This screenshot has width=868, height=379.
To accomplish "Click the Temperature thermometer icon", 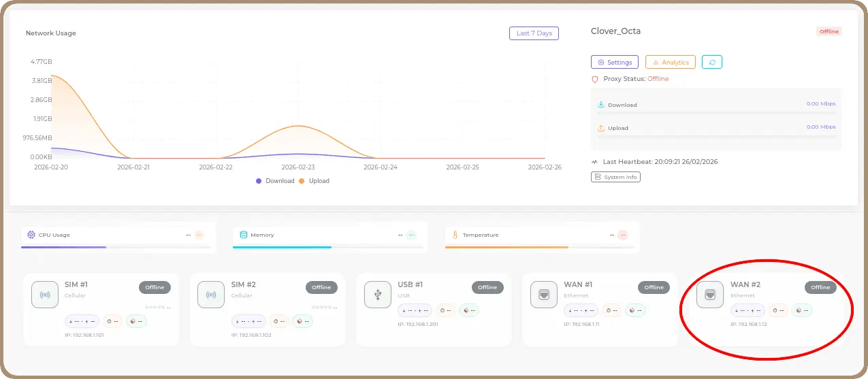I will pyautogui.click(x=455, y=235).
